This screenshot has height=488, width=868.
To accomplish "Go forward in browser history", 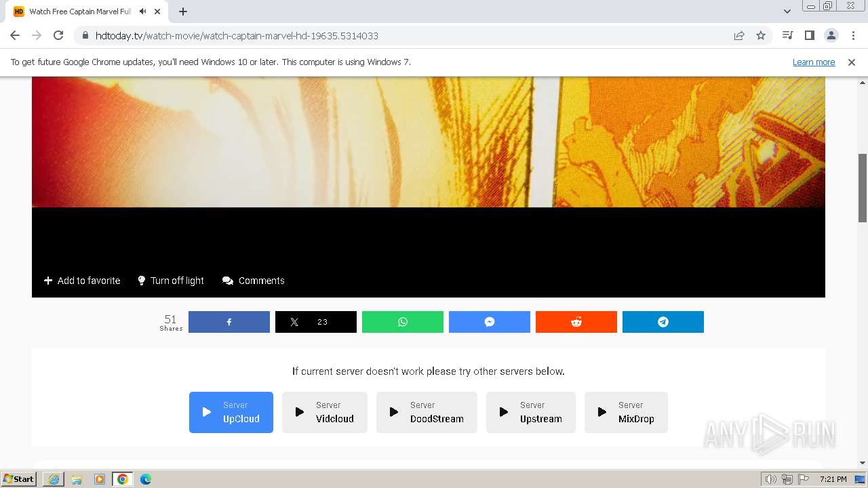I will click(x=37, y=35).
